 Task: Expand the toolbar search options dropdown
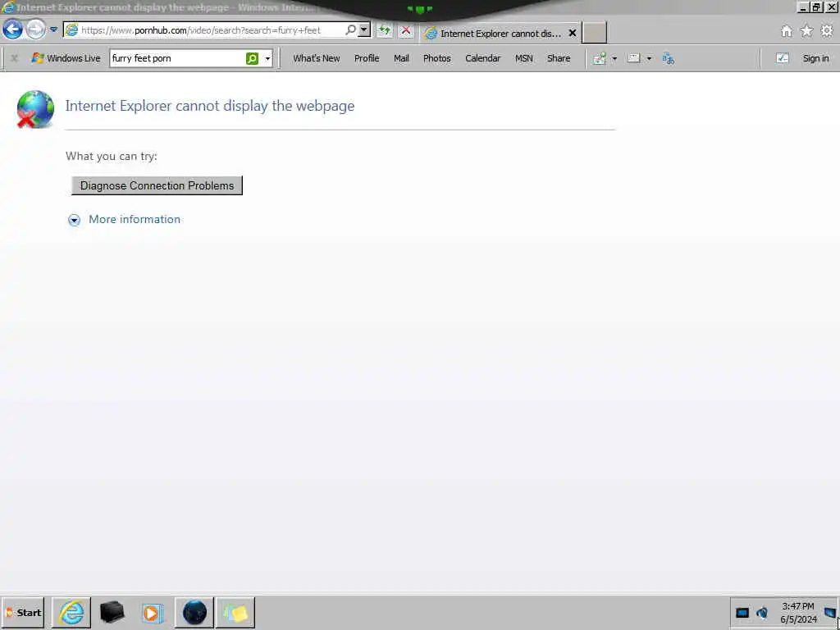pos(267,58)
